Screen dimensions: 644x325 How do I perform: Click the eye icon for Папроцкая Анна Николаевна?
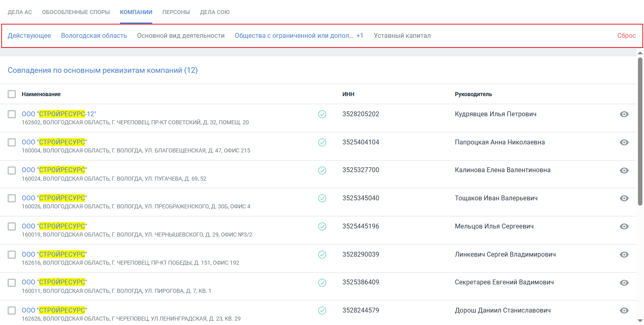[624, 142]
